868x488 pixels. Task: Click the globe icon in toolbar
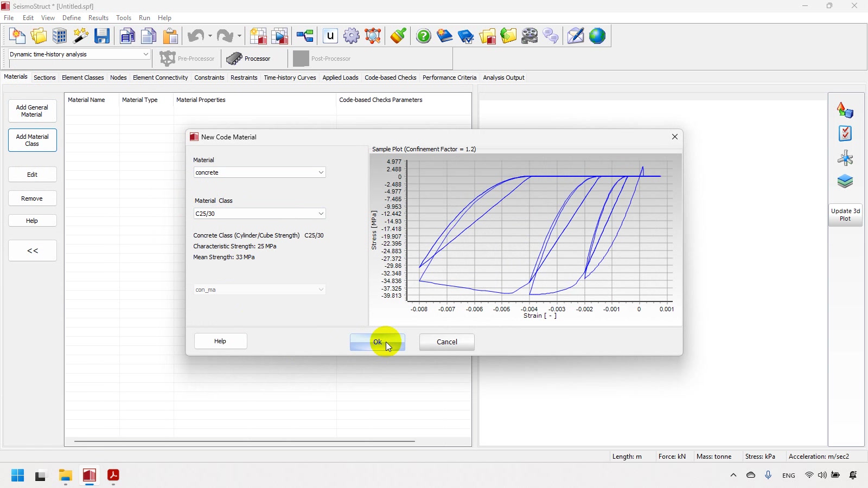597,36
